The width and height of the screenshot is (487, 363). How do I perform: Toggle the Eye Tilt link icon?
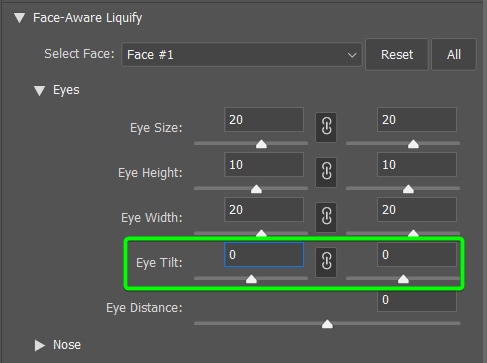pyautogui.click(x=326, y=262)
